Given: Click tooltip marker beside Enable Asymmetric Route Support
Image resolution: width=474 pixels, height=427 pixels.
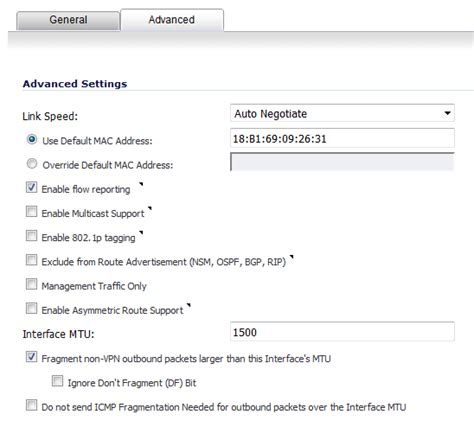Looking at the screenshot, I should pyautogui.click(x=189, y=305).
